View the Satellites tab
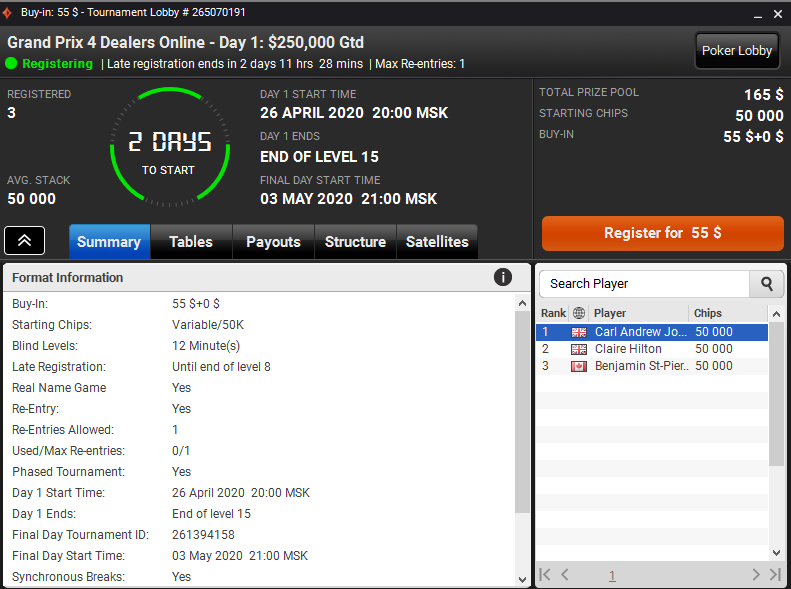This screenshot has width=791, height=589. coord(437,242)
